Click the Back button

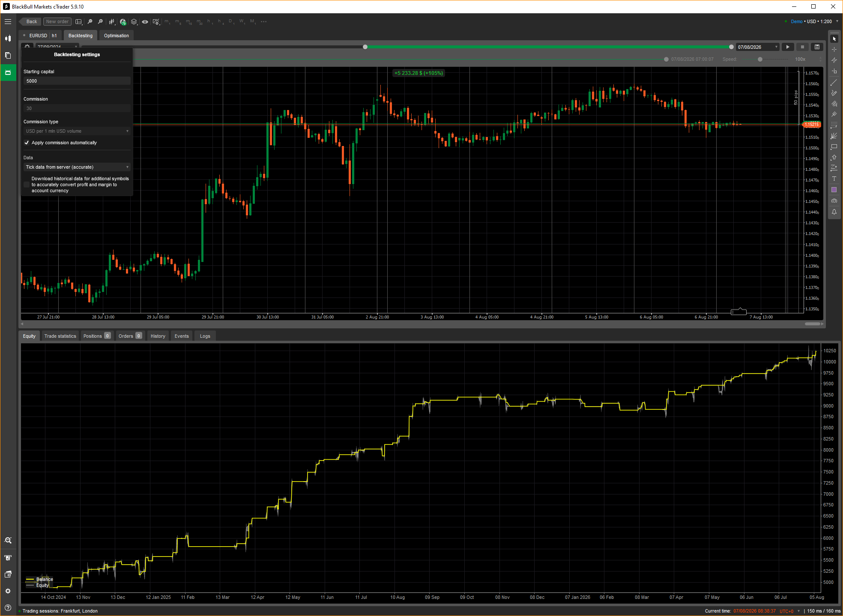[x=30, y=21]
